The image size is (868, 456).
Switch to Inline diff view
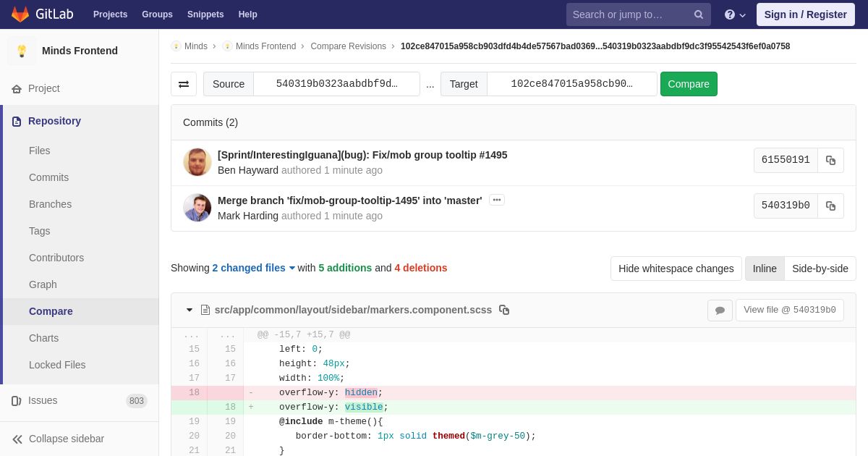pyautogui.click(x=765, y=269)
